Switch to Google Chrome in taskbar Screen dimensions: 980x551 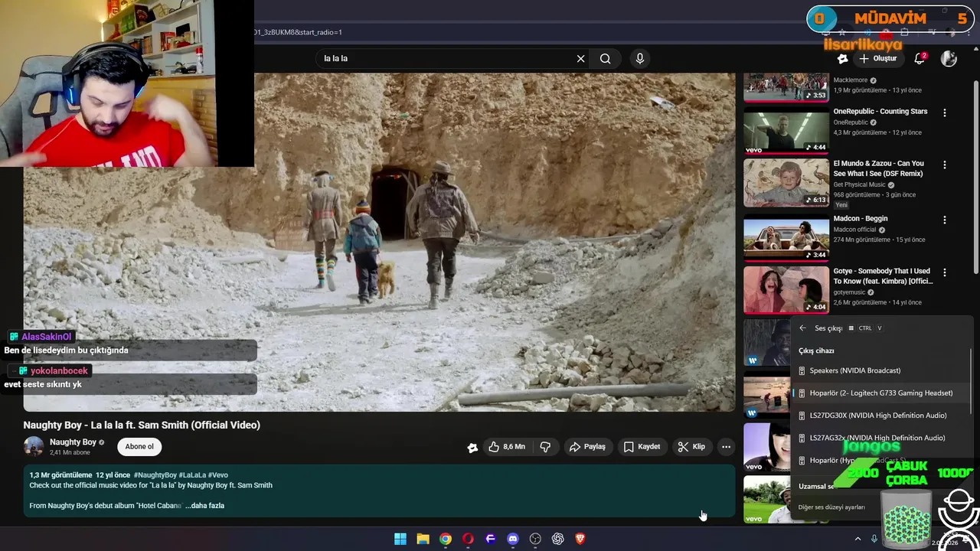pos(446,539)
